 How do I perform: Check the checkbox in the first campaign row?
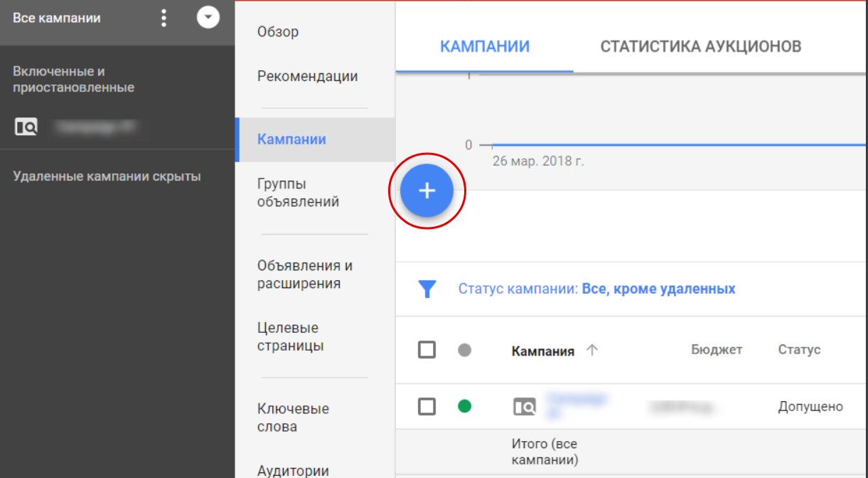(427, 407)
